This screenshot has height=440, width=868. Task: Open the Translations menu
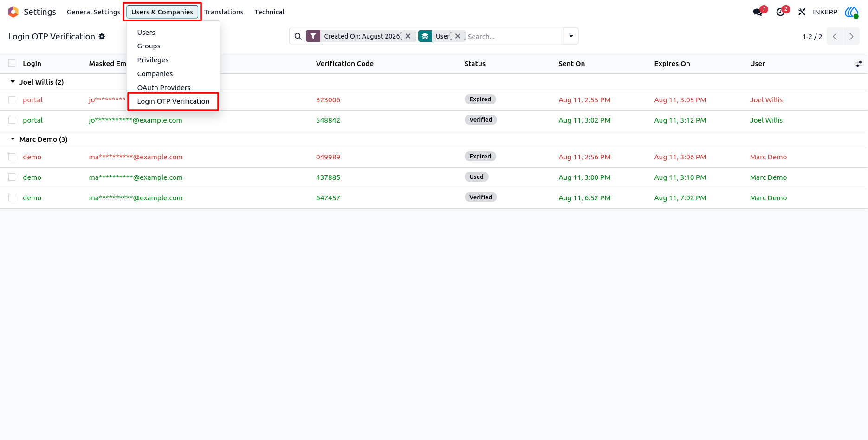[x=224, y=12]
